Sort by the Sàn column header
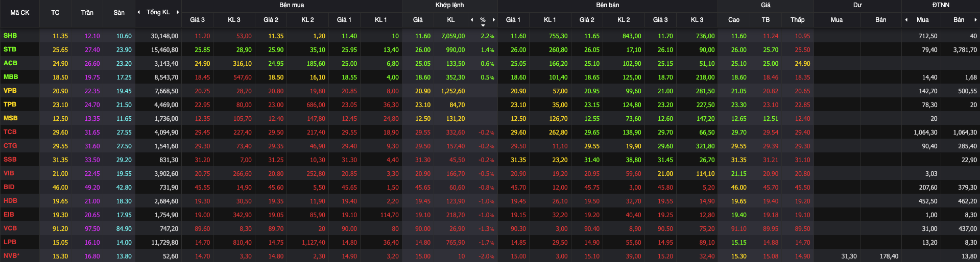 pos(119,13)
